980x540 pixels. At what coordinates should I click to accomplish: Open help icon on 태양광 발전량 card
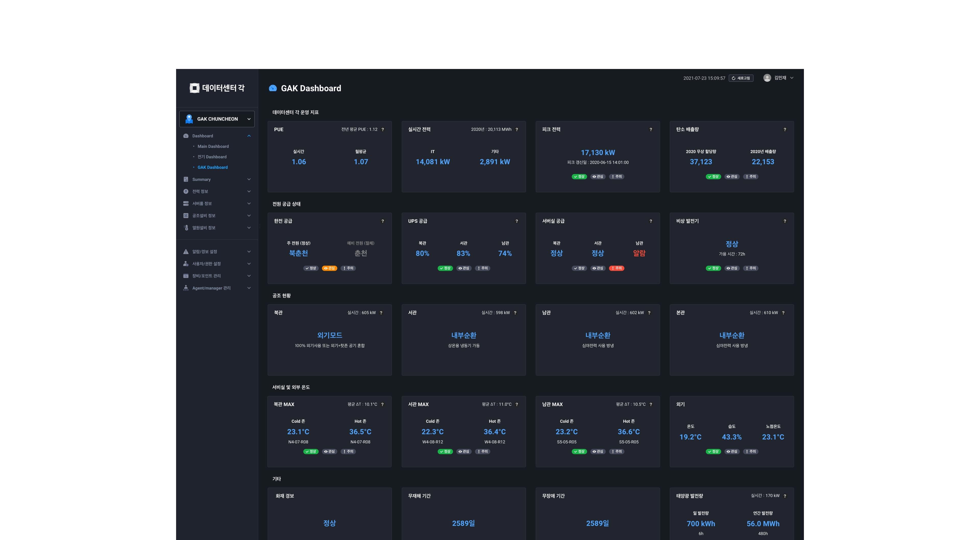pyautogui.click(x=785, y=496)
